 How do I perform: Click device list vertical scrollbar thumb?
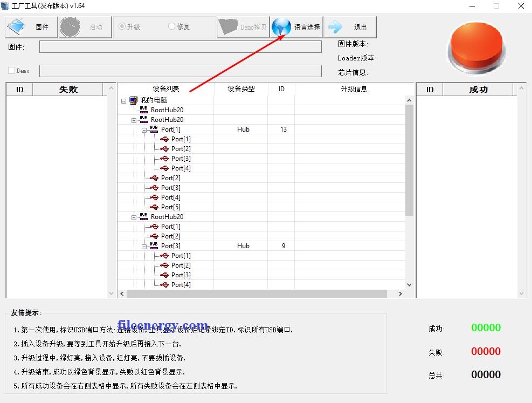coord(409,160)
